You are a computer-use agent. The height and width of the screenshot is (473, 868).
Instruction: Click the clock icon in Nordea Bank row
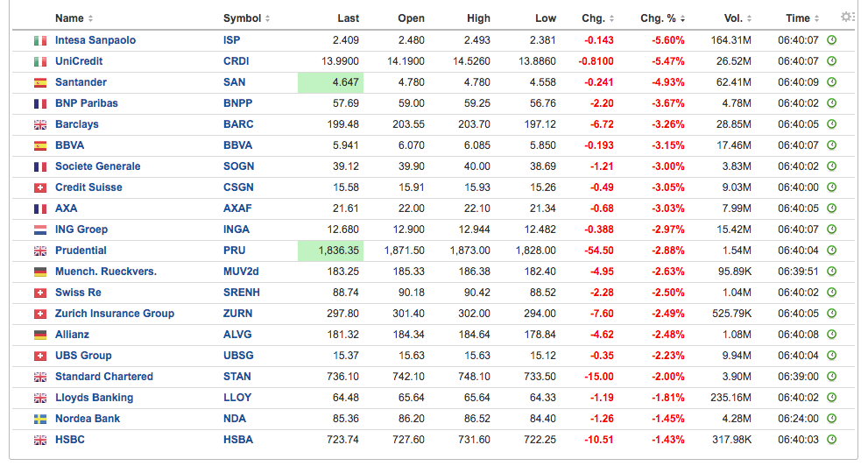831,419
